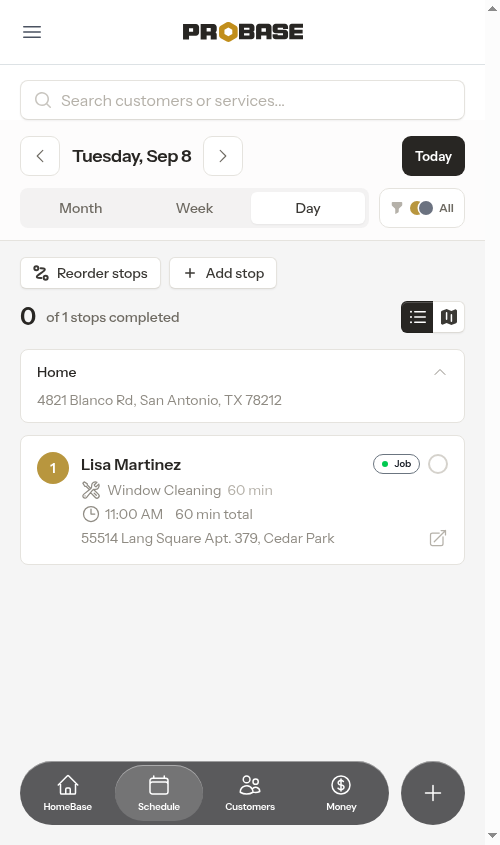This screenshot has height=845, width=500.
Task: Click the Job status badge
Action: tap(396, 464)
